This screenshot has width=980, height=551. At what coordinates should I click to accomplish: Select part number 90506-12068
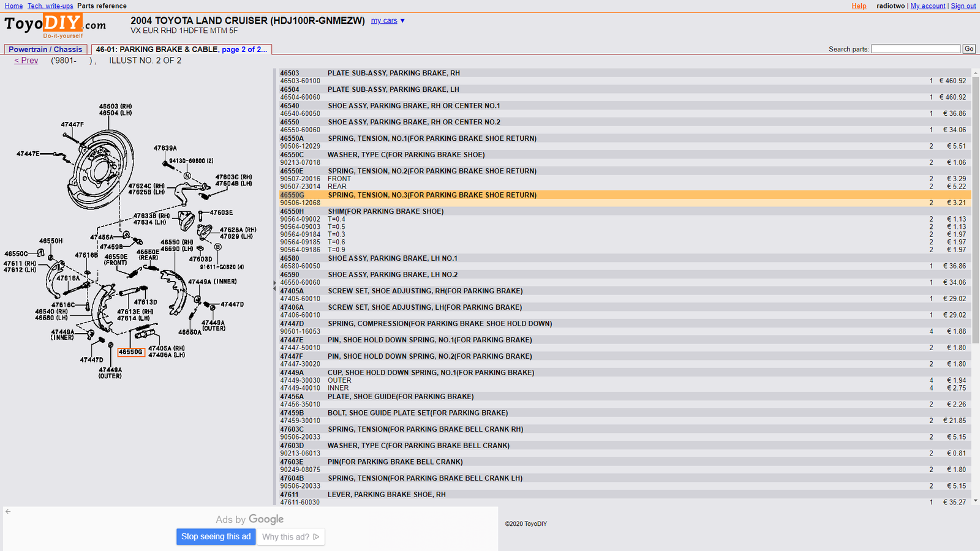tap(300, 203)
